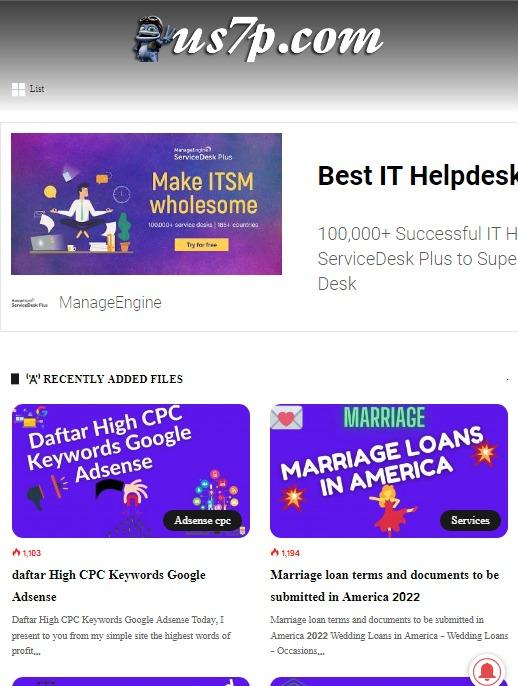Click the small ServiceDesk Plus advertiser logo

(30, 303)
